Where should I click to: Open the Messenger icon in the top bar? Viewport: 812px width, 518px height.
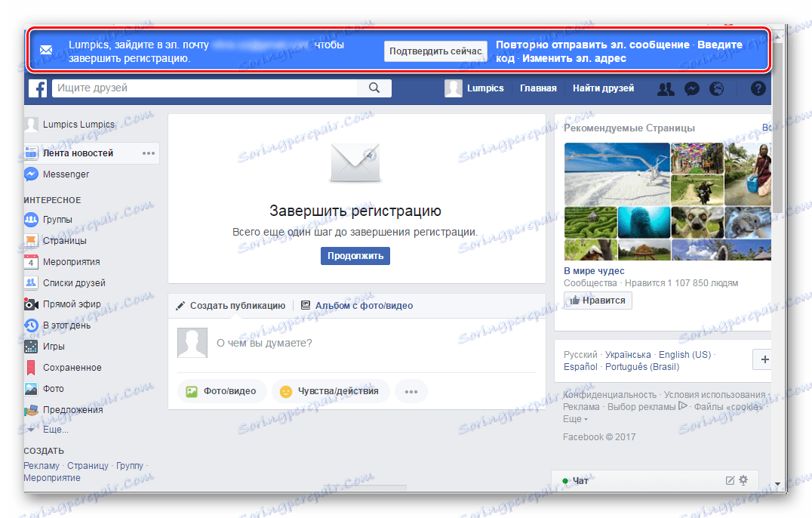[x=691, y=89]
